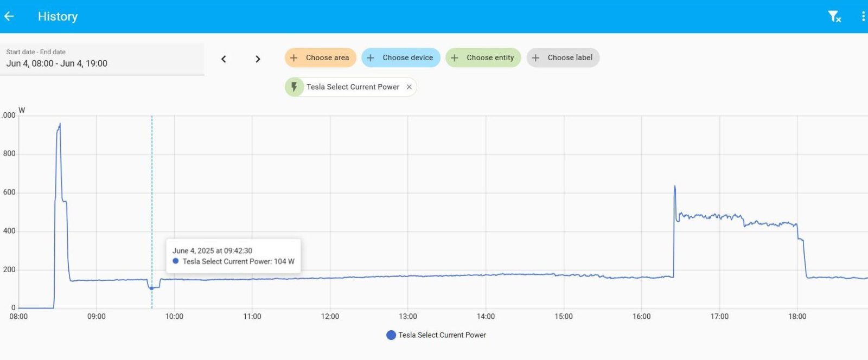Image resolution: width=868 pixels, height=360 pixels.
Task: Click the W unit label above the axis
Action: (x=22, y=110)
